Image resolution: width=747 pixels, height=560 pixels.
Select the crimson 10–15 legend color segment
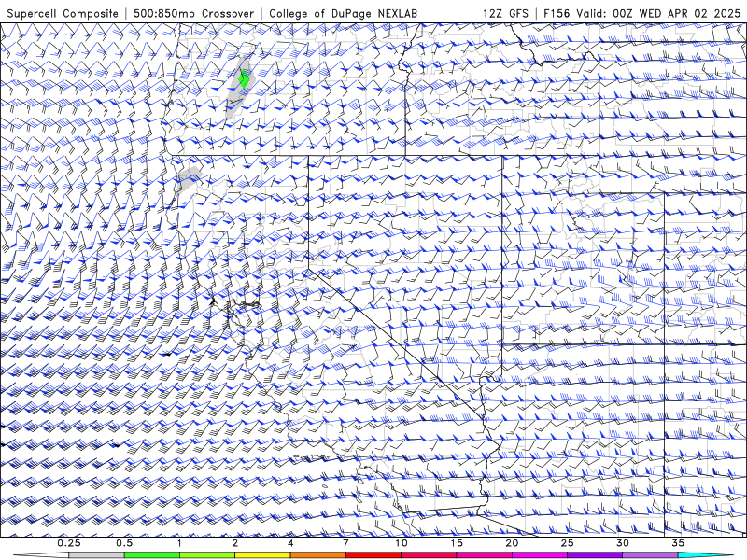429,555
